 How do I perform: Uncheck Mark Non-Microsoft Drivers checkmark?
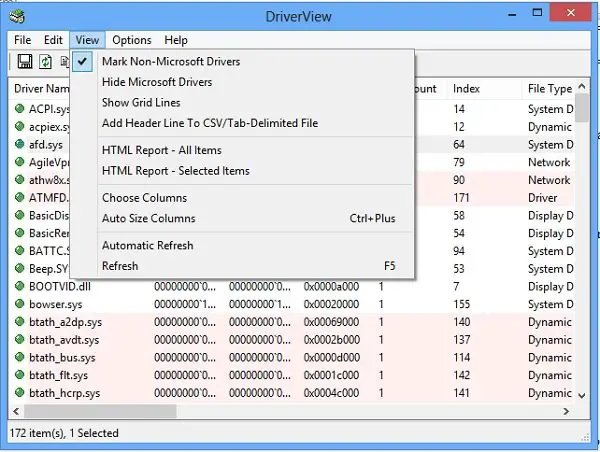coord(82,61)
